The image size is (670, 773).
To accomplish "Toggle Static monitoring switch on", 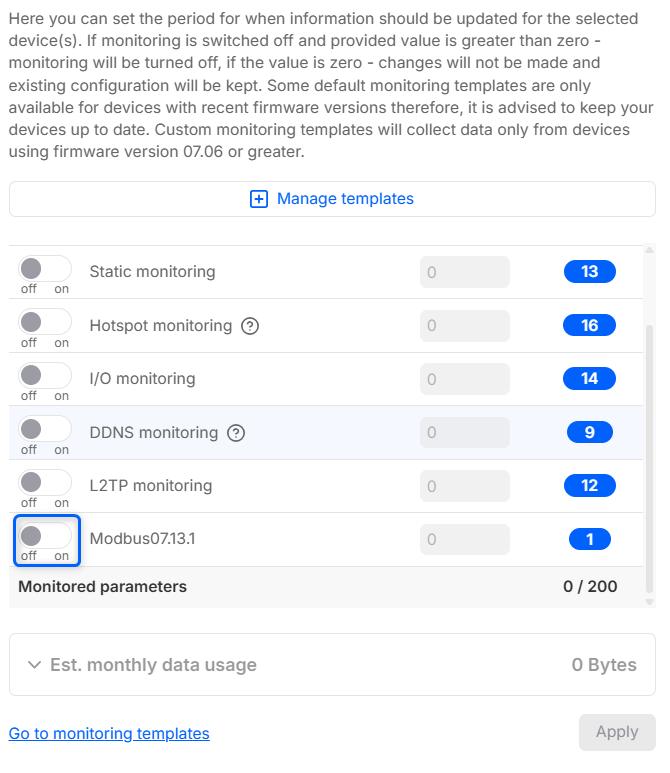I will (x=45, y=269).
